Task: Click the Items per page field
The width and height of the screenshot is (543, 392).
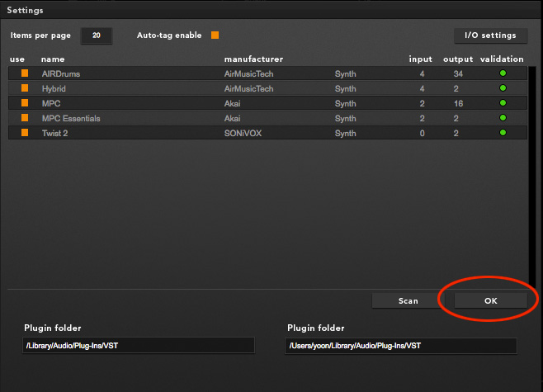Action: tap(96, 36)
